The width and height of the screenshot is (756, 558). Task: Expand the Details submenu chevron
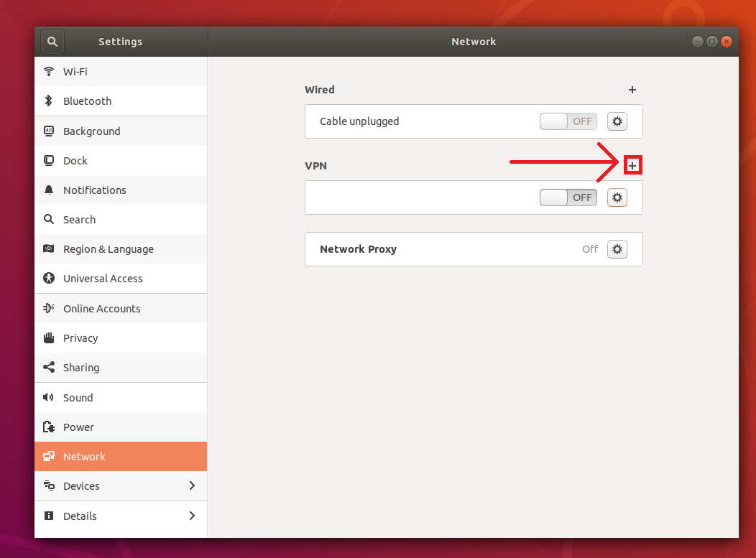click(192, 516)
